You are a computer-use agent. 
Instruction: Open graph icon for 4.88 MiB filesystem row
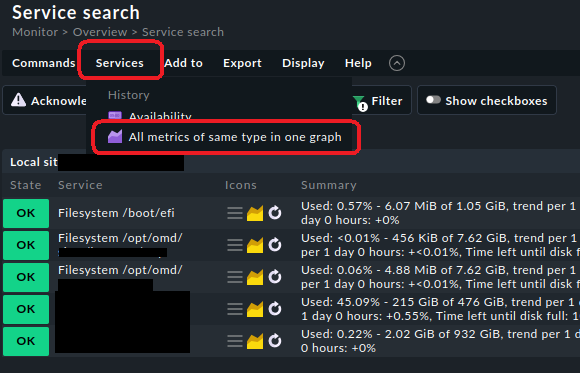coord(255,277)
